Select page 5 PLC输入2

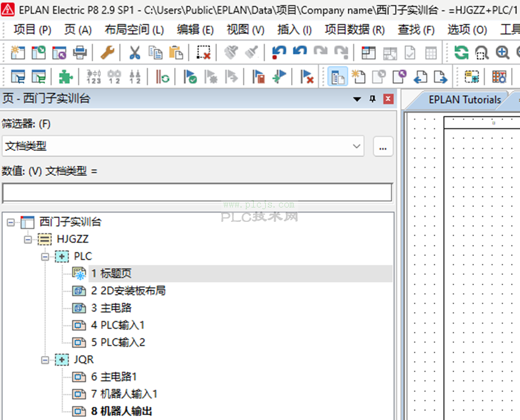tap(118, 343)
